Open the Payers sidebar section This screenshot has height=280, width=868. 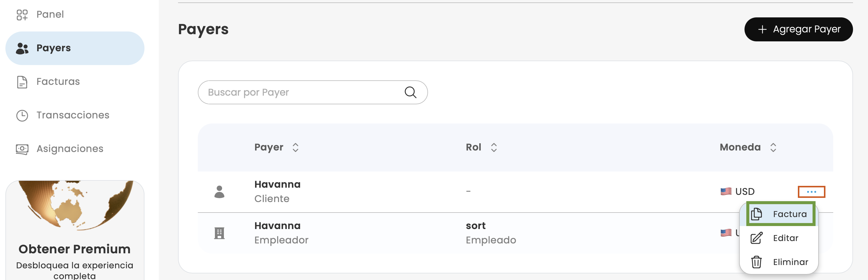click(75, 48)
